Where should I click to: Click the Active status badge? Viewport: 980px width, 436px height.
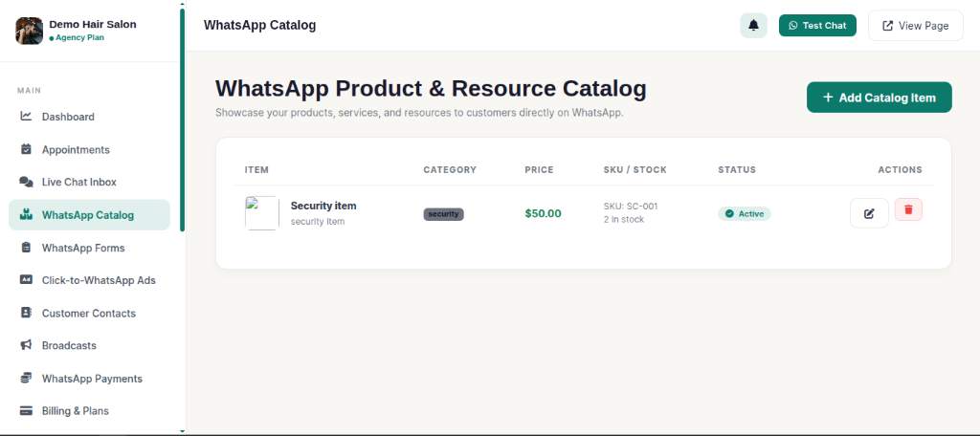tap(745, 213)
